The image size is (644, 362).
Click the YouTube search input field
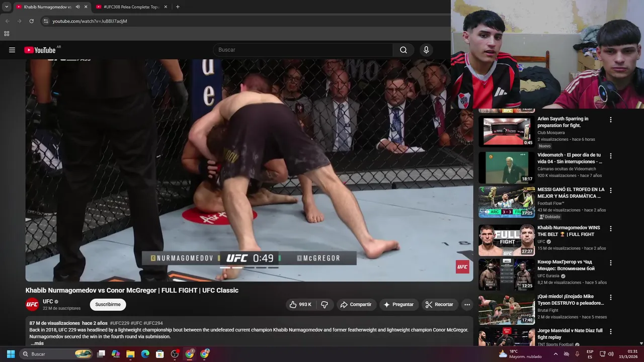pyautogui.click(x=303, y=50)
